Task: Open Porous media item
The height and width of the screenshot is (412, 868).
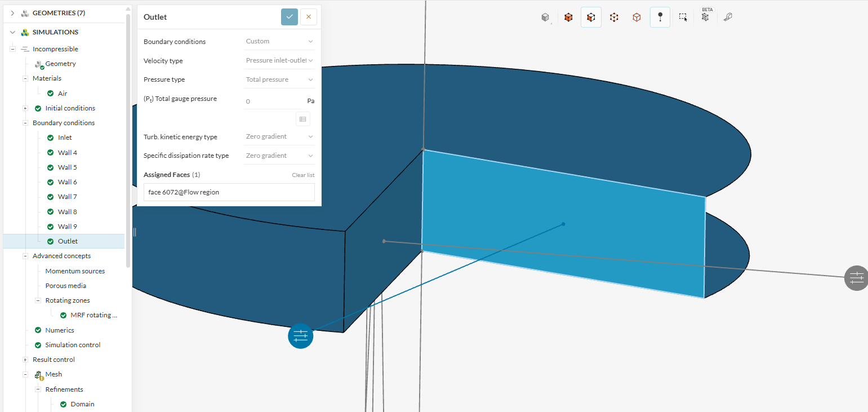Action: [66, 286]
